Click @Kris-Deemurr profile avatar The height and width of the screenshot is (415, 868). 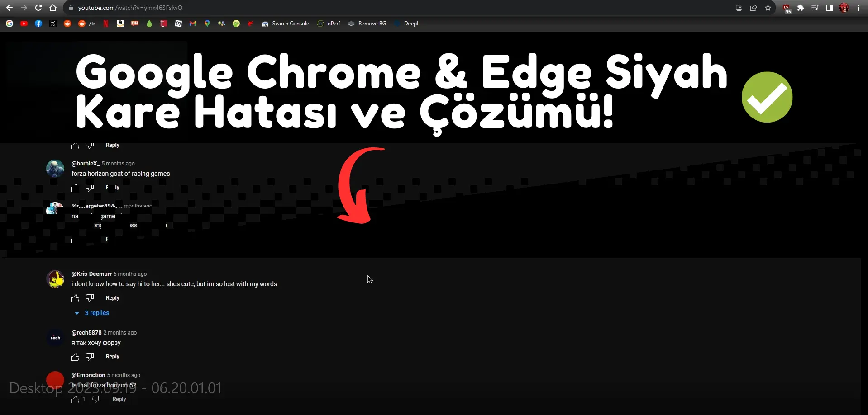click(55, 279)
